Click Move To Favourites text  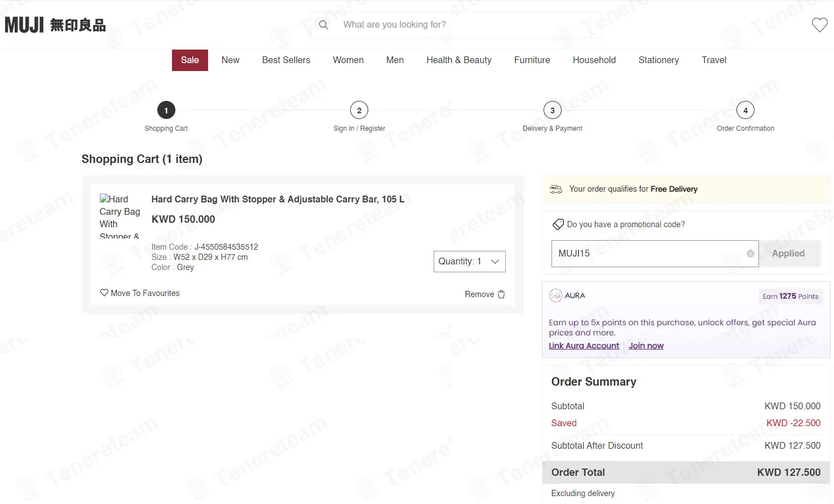click(145, 293)
